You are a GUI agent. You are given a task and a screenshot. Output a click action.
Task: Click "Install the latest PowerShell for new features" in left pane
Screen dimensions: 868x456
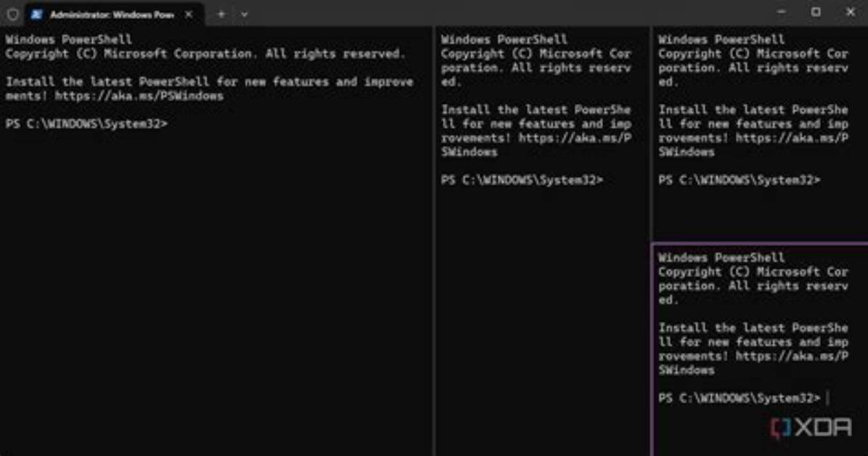point(171,82)
